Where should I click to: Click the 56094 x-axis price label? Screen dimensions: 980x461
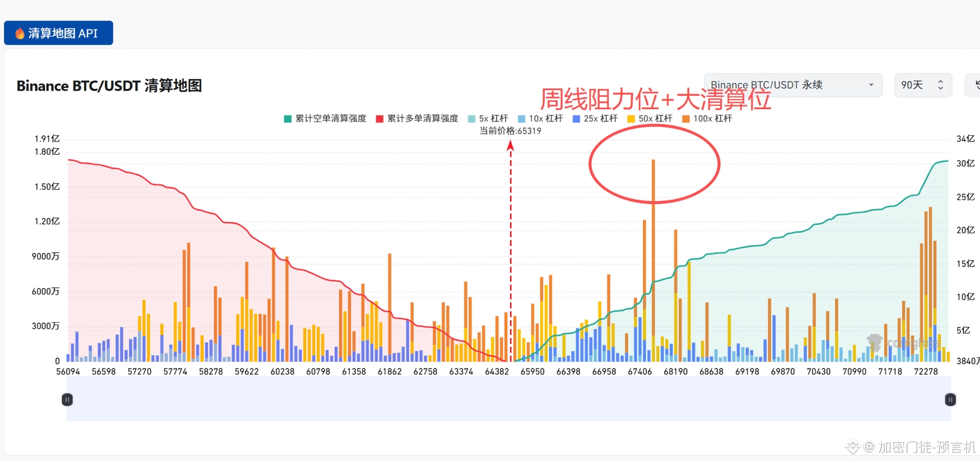coord(68,371)
